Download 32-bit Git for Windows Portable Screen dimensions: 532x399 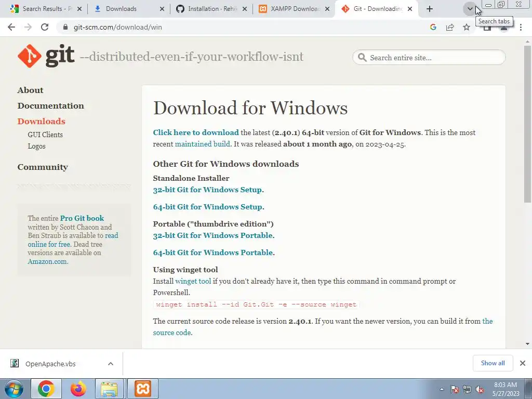coord(212,235)
